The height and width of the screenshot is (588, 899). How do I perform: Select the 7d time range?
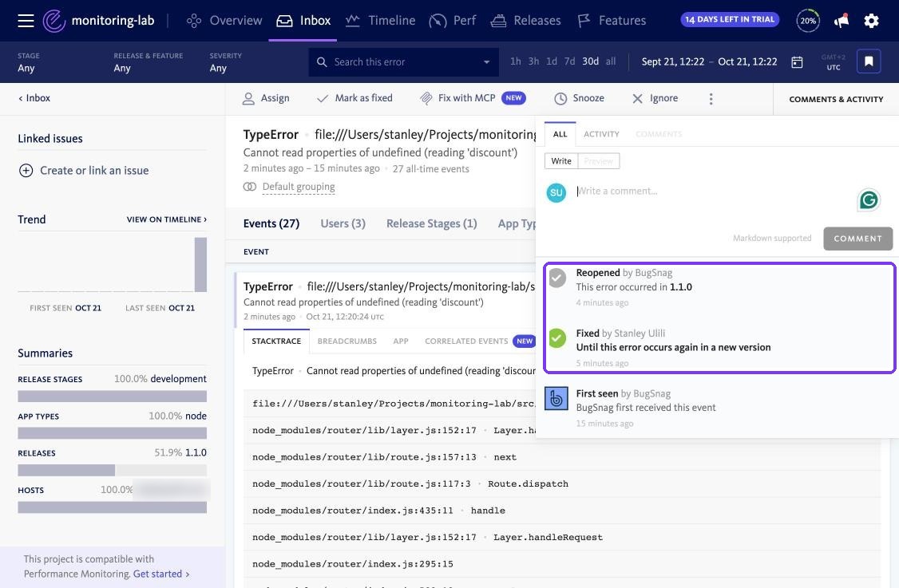pos(569,61)
